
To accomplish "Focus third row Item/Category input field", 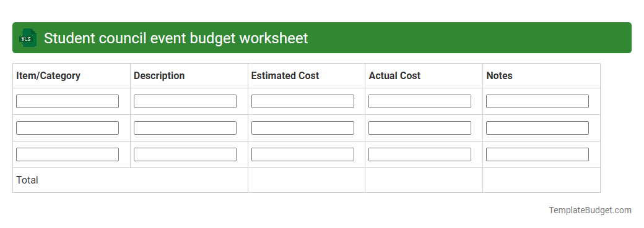I will (67, 154).
